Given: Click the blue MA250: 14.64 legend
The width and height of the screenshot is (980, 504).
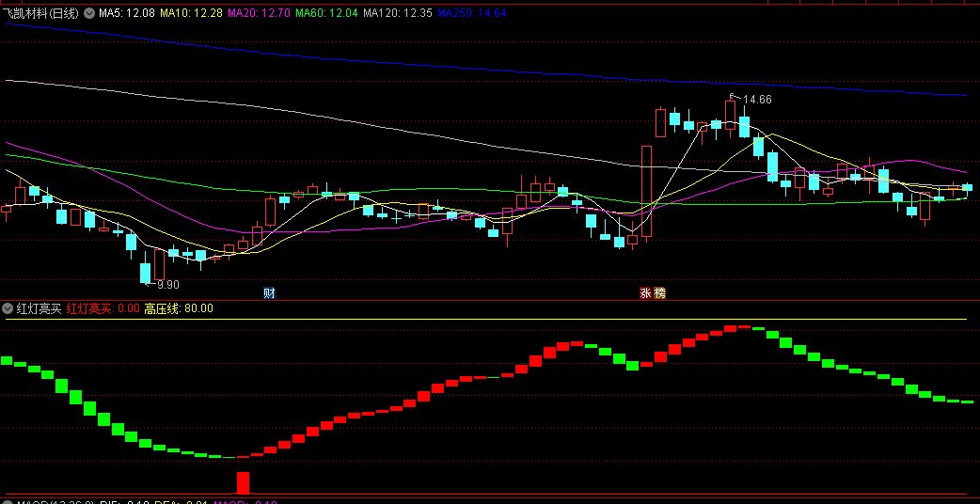Looking at the screenshot, I should 472,12.
